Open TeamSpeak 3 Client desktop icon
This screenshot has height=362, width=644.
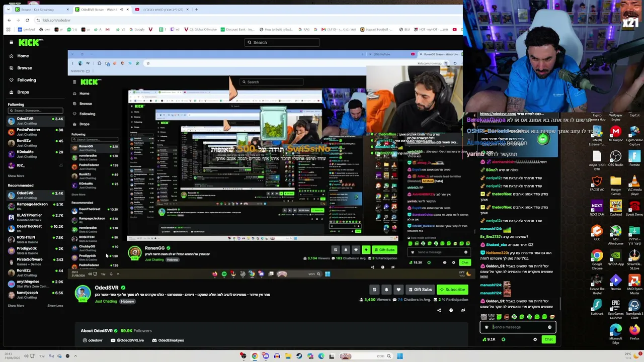click(x=634, y=309)
